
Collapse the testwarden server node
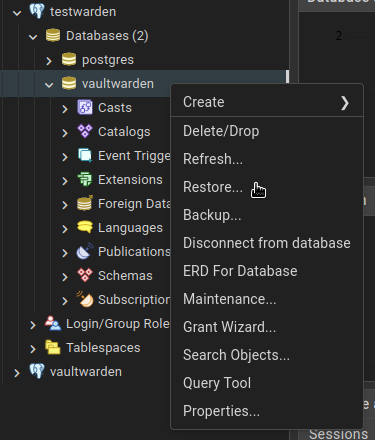click(x=17, y=13)
